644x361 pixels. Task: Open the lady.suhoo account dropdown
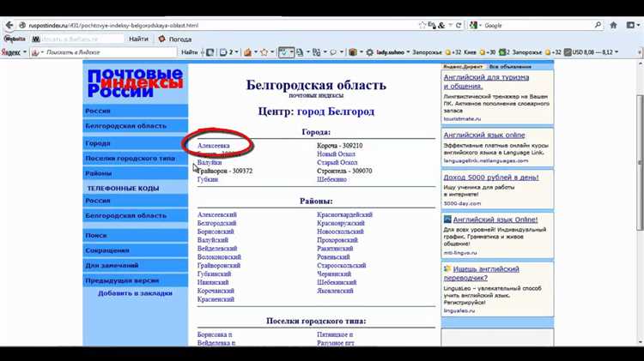[393, 52]
